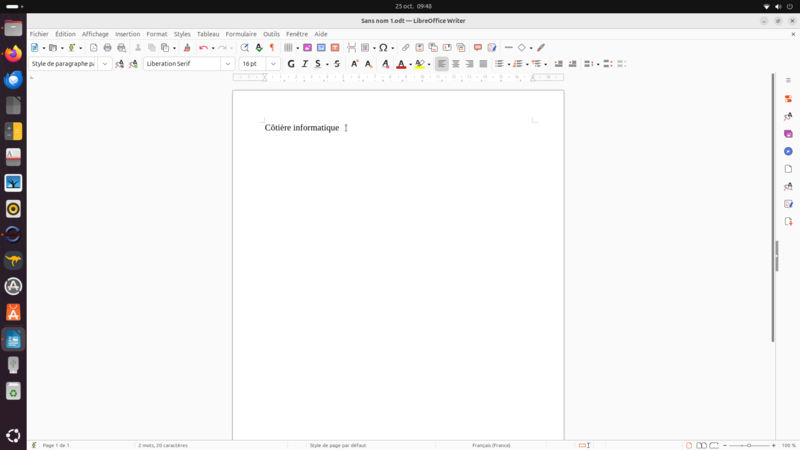Click the Undo arrow icon

203,47
